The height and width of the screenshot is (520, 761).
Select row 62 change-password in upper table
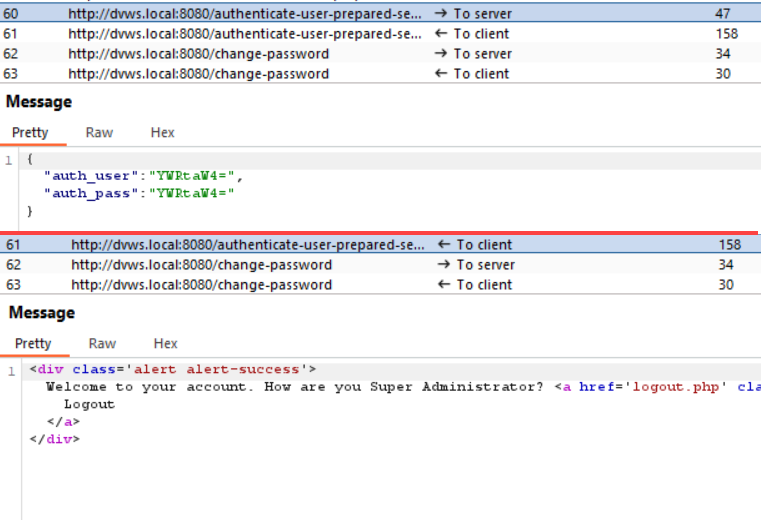380,53
